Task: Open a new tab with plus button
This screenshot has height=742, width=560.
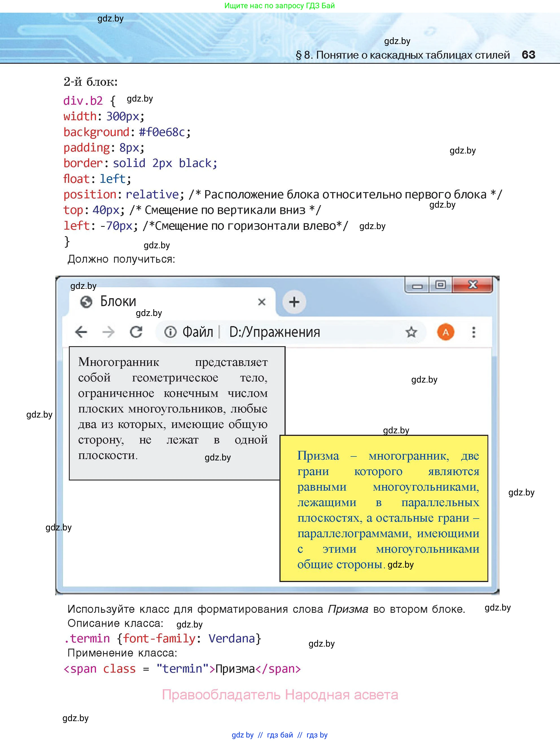Action: tap(294, 302)
